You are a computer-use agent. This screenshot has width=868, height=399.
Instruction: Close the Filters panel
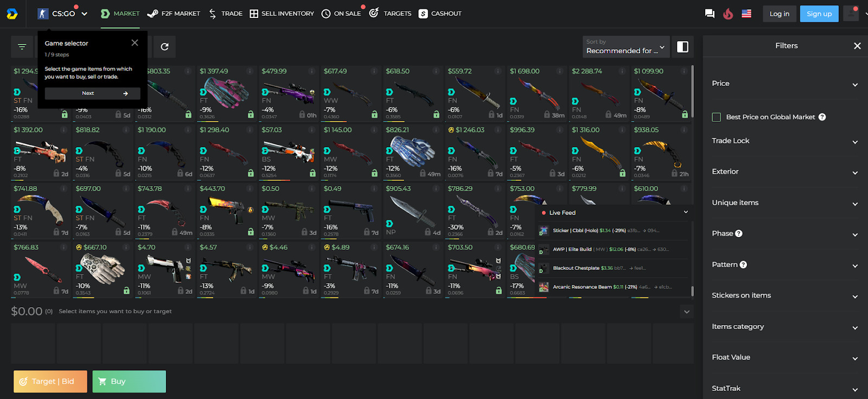(857, 46)
